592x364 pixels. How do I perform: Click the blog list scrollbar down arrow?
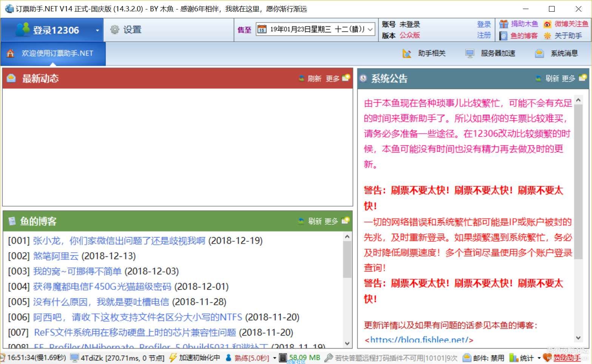coord(347,343)
